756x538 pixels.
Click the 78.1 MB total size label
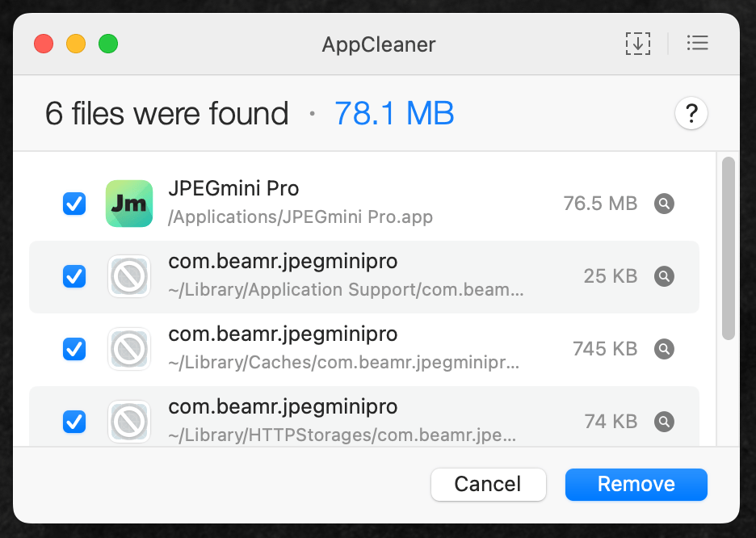(x=394, y=114)
